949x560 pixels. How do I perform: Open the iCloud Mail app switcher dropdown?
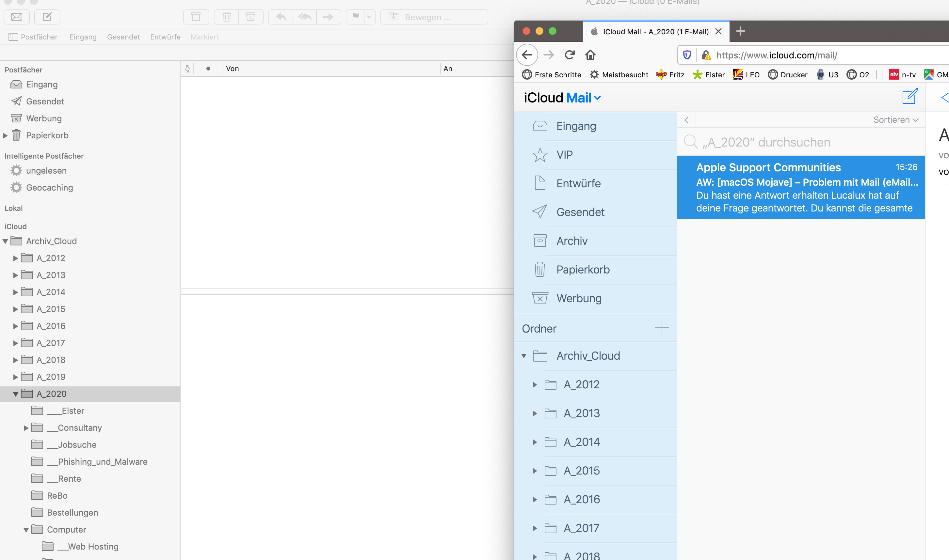pos(597,98)
